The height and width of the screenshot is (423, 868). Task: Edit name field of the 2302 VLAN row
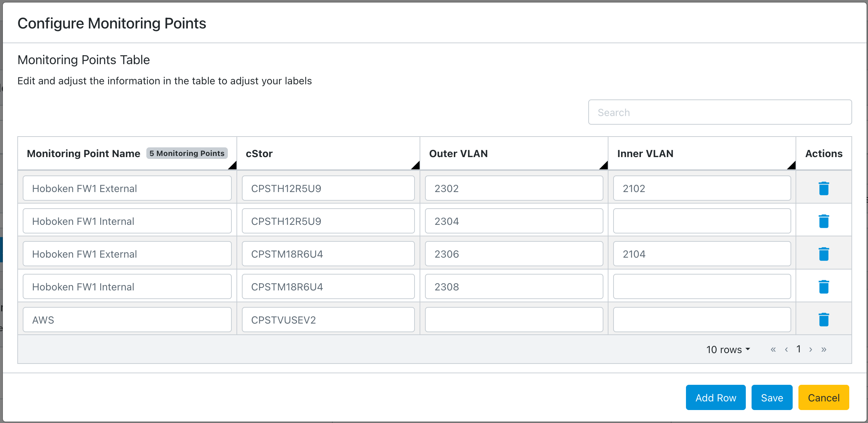[127, 188]
